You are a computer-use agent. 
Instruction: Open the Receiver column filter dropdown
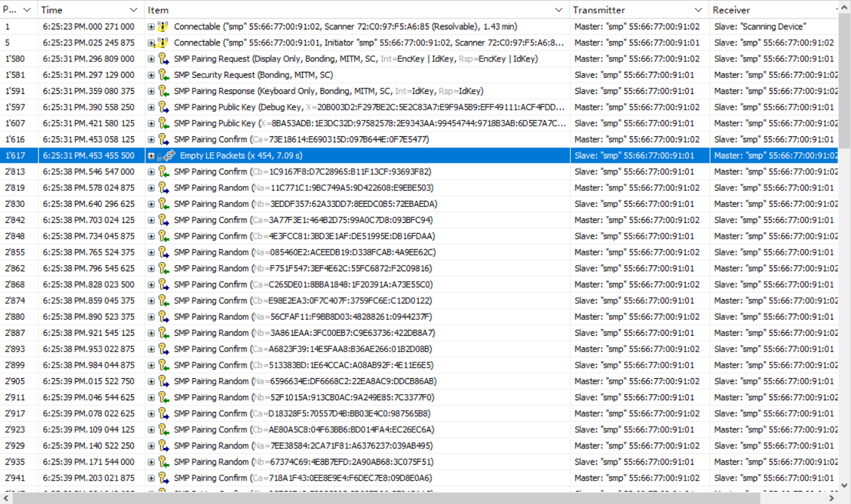[x=836, y=10]
